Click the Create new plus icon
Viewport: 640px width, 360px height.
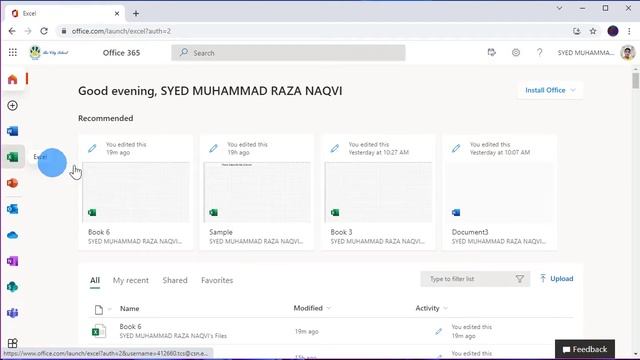click(x=13, y=105)
